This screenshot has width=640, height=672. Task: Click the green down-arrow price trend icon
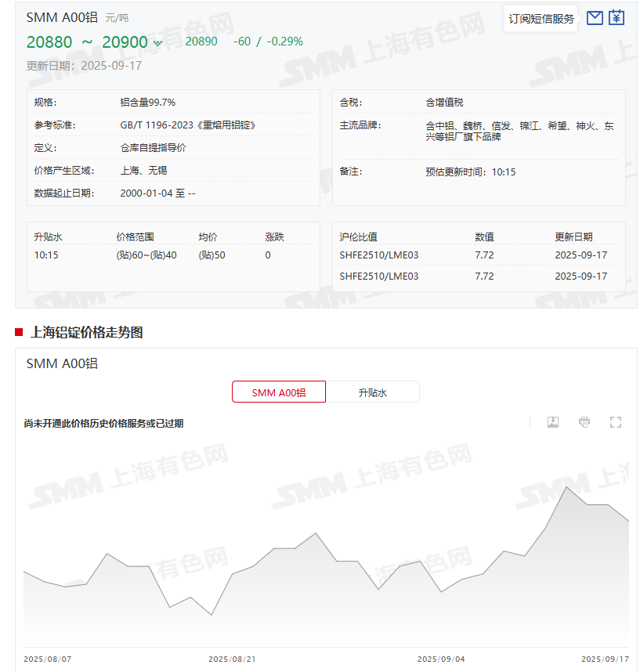157,43
